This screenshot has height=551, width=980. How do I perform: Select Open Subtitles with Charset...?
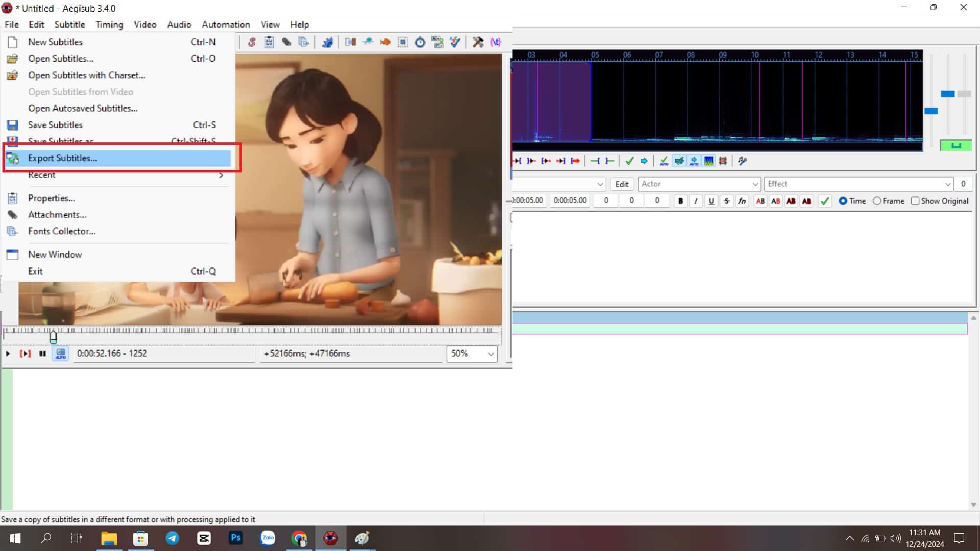pos(117,75)
